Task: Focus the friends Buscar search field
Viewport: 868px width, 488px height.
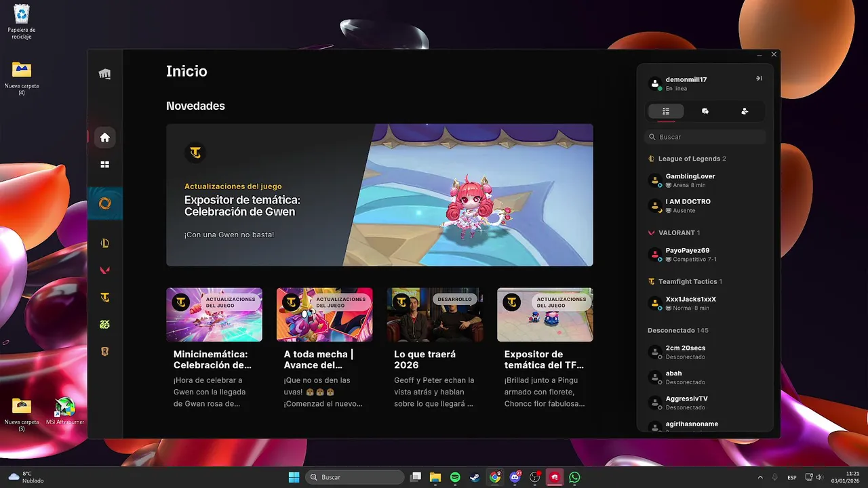Action: tap(705, 137)
